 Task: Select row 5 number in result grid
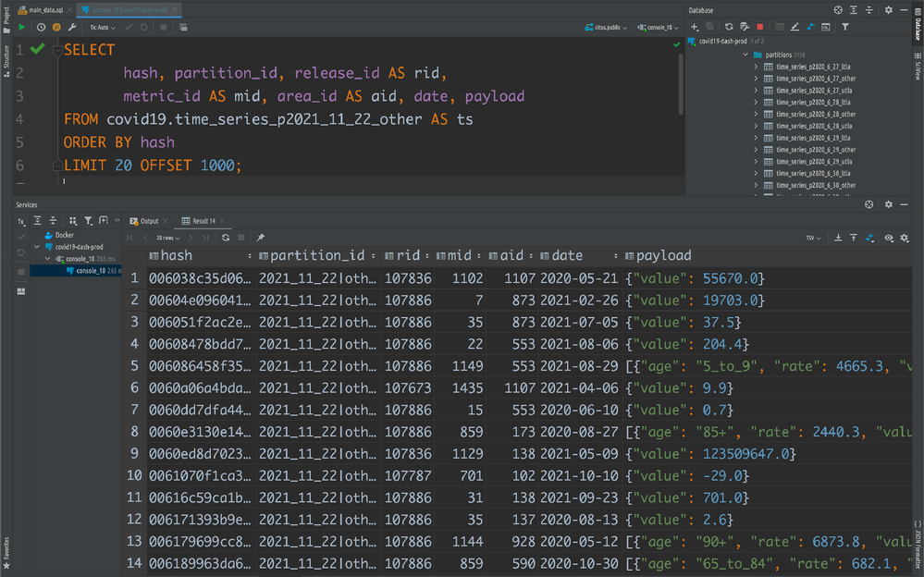[x=134, y=366]
